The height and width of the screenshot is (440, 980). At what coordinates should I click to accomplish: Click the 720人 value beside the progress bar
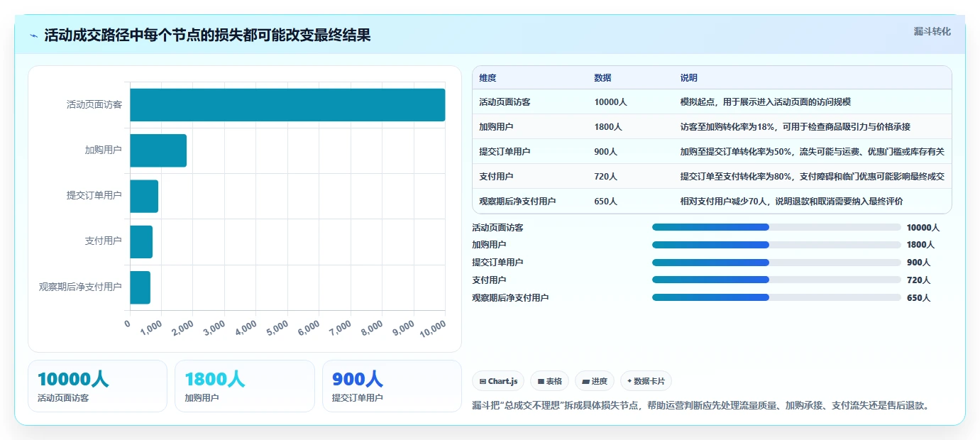click(x=918, y=280)
